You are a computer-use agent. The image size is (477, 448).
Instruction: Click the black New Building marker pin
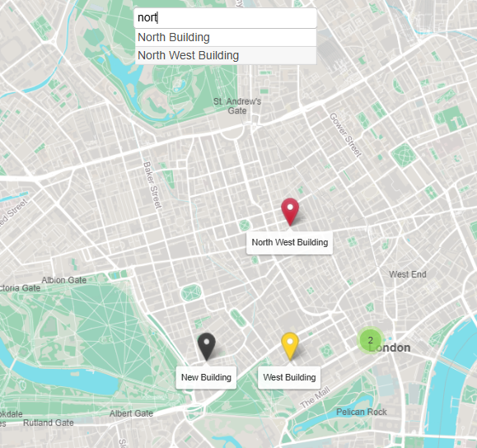click(x=207, y=347)
